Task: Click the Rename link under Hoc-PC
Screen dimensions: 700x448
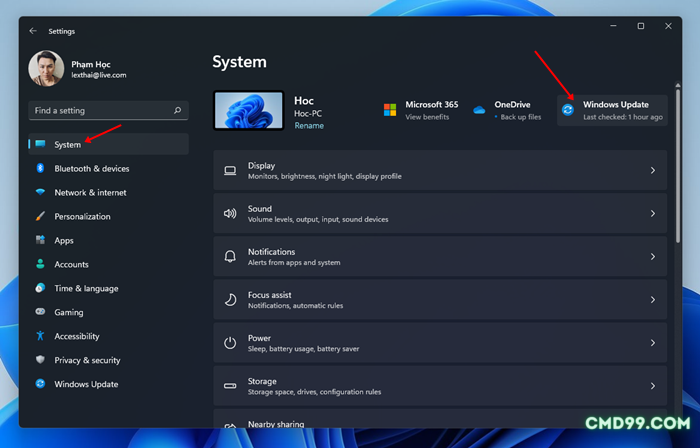Action: tap(309, 126)
